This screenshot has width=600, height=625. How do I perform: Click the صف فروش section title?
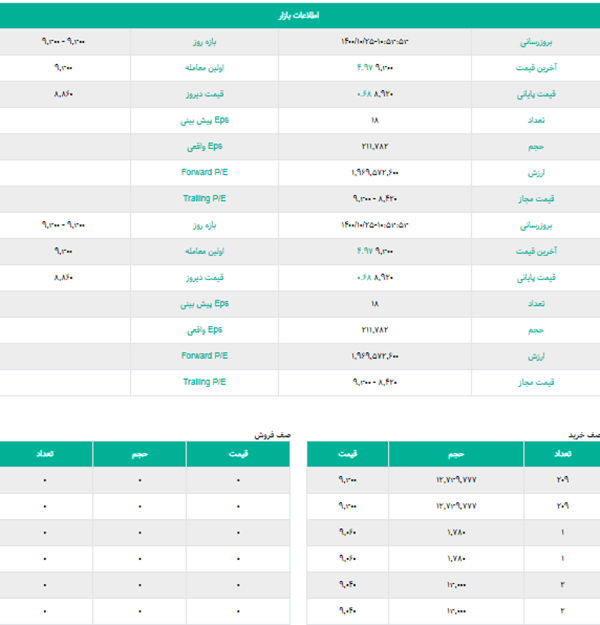(x=273, y=435)
